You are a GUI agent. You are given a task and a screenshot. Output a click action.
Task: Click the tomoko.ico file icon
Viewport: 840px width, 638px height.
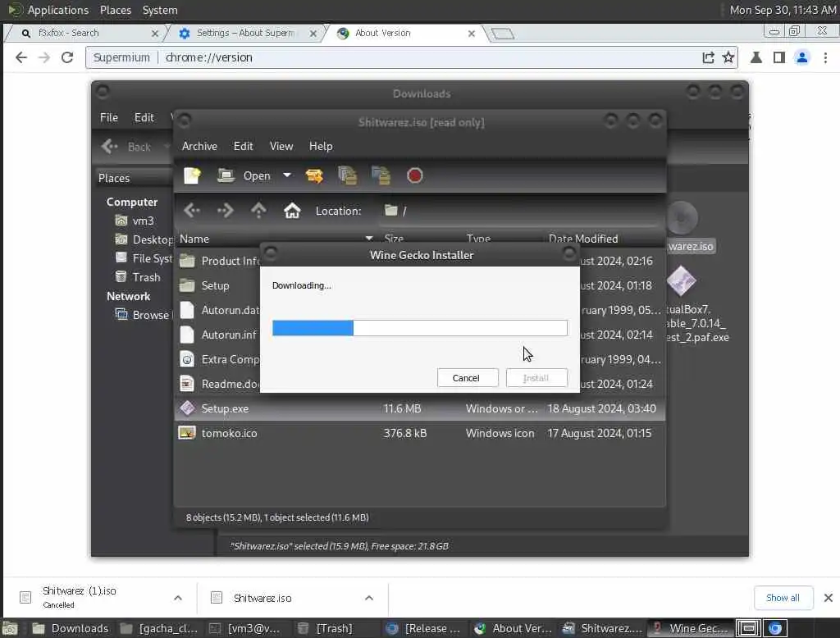(187, 433)
